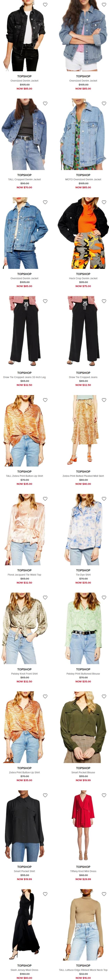Viewport: 109px width, 980px height.
Task: Click the green Paisley Print Blouse photo
Action: (83, 629)
